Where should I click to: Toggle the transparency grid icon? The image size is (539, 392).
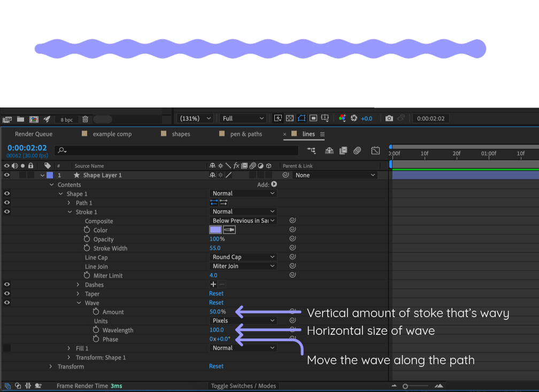click(x=289, y=118)
